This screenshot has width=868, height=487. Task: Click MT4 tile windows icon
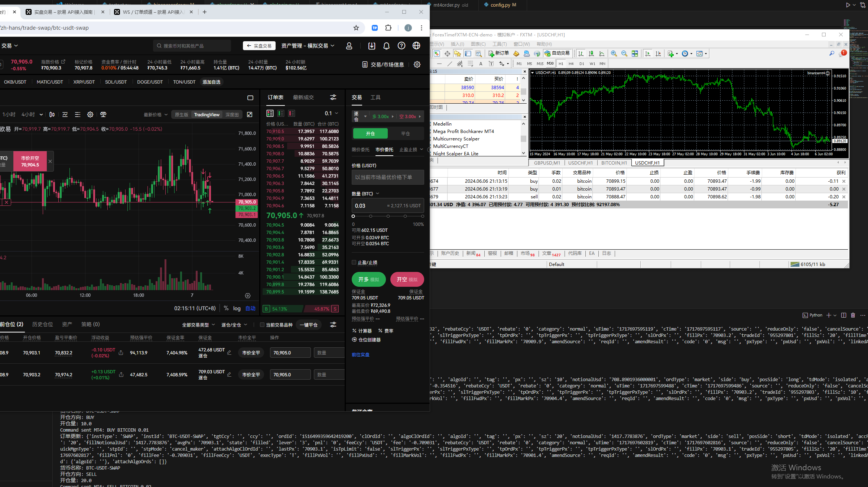635,53
